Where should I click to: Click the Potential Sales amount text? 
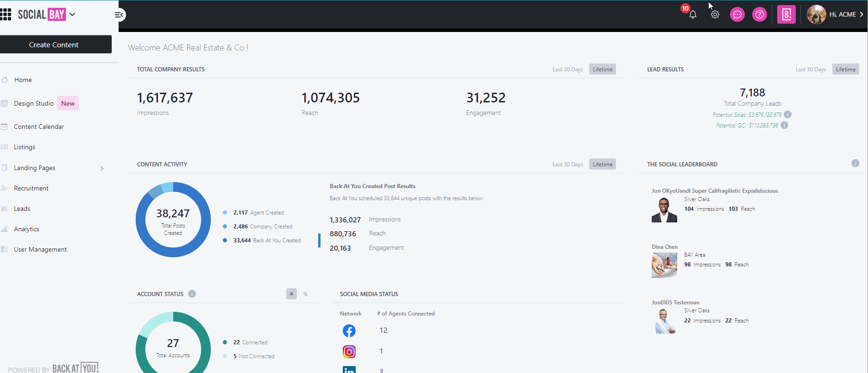click(x=747, y=115)
